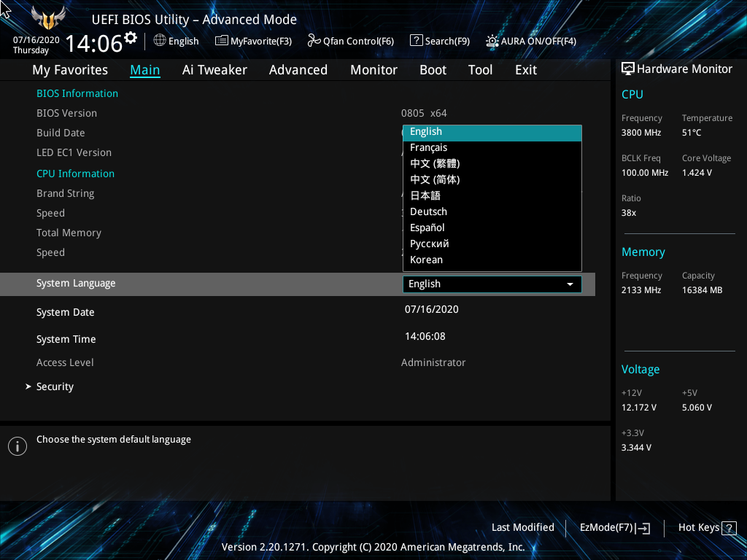
Task: Click Hot Keys label
Action: pos(699,527)
